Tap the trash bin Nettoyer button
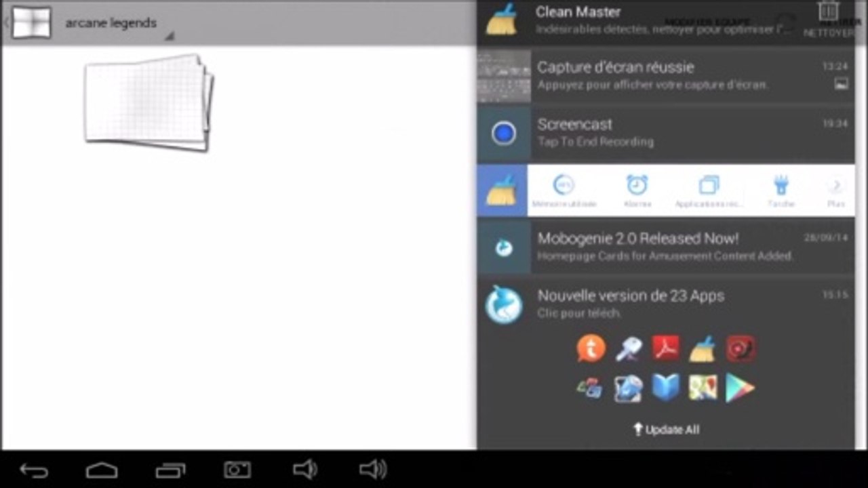Screen dimensions: 868x488 [828, 19]
